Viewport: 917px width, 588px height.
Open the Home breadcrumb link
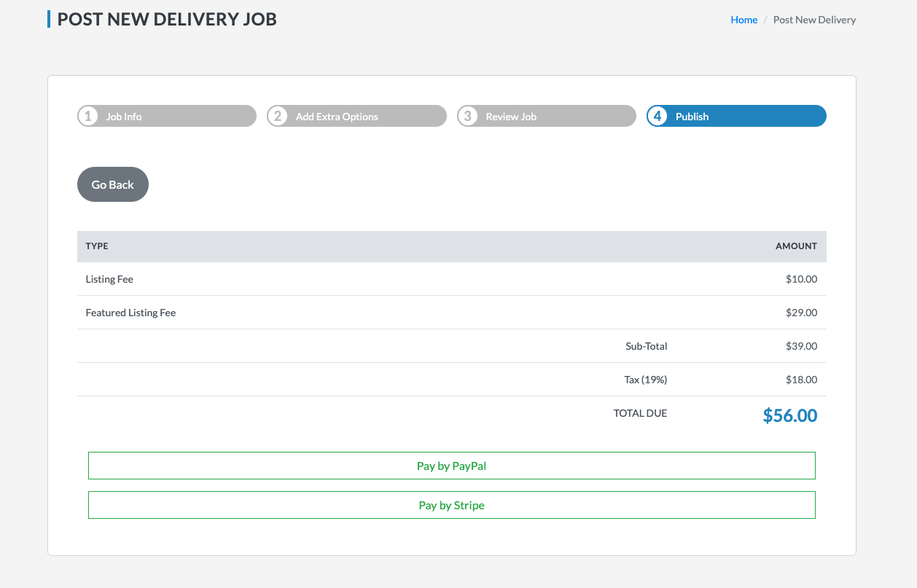744,20
